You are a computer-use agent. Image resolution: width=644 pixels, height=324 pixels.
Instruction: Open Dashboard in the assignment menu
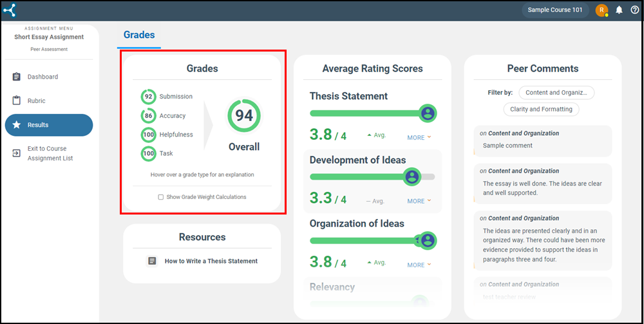43,77
